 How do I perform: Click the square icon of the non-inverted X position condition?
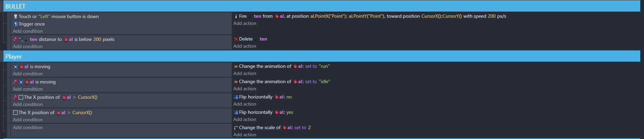(x=15, y=113)
